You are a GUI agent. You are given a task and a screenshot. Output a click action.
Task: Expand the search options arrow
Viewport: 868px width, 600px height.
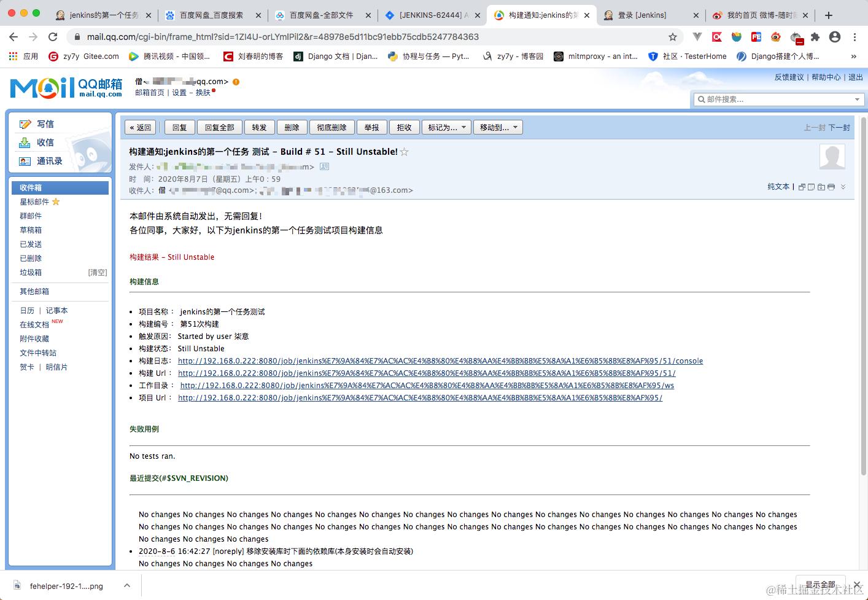(x=858, y=99)
